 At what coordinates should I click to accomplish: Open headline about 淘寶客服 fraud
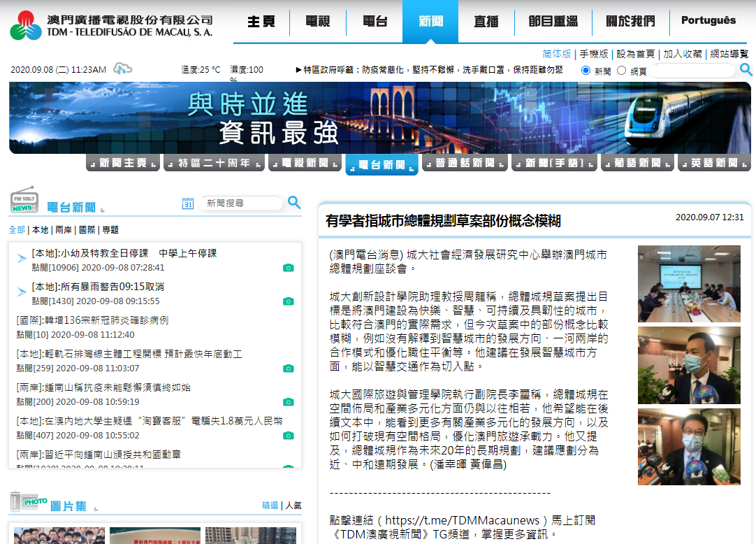click(150, 421)
